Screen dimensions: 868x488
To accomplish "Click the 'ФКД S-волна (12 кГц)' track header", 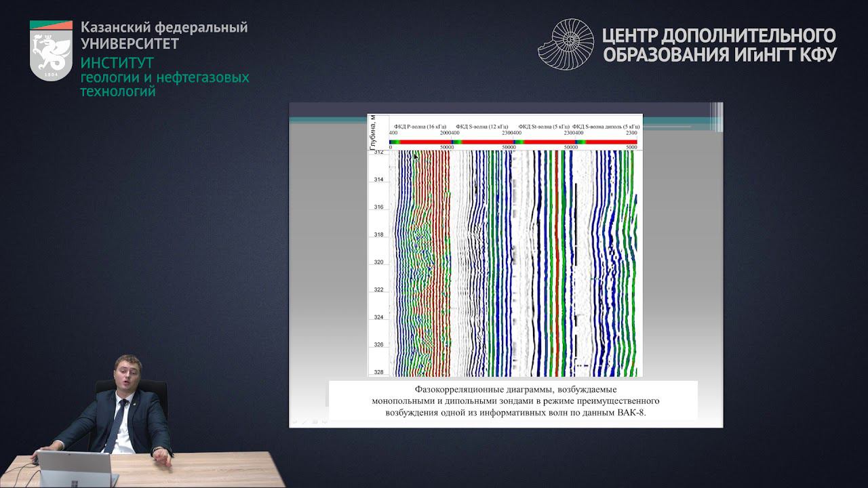I will [x=482, y=127].
